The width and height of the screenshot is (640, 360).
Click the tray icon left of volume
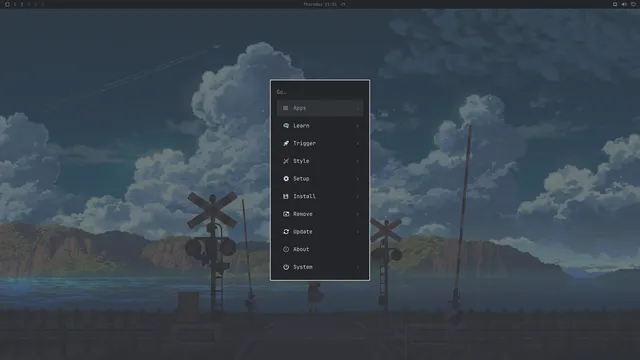615,4
